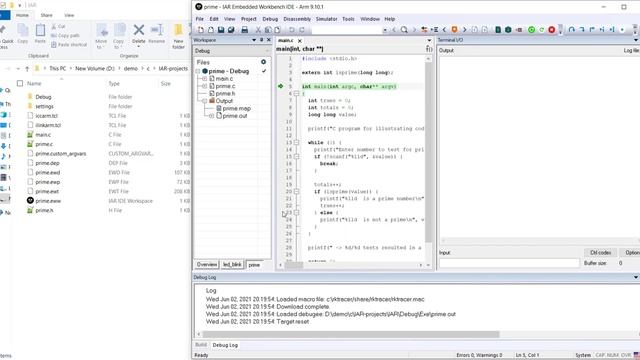This screenshot has height=360, width=640.
Task: Click Paste shortcut in File Explorer ribbon
Action: pos(69,44)
